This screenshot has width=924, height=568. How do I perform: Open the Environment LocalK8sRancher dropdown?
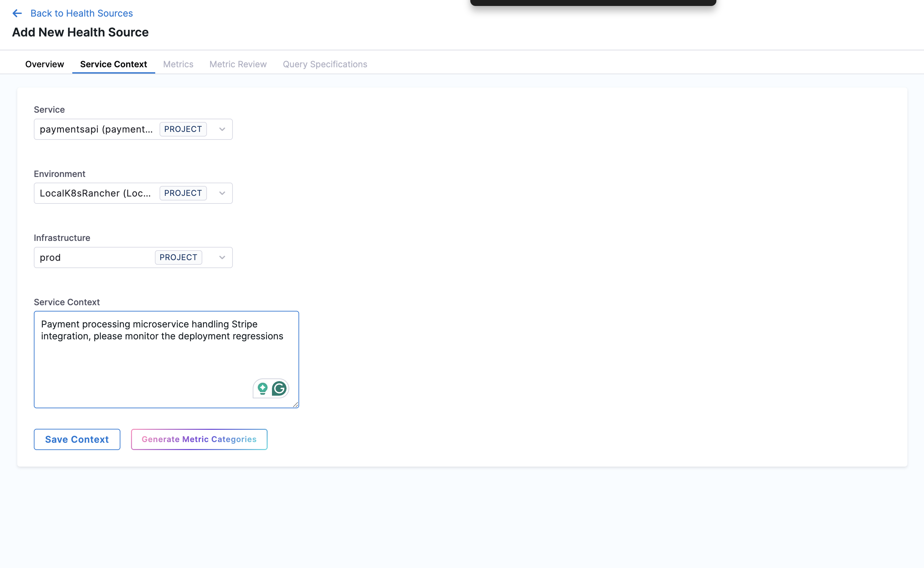133,193
